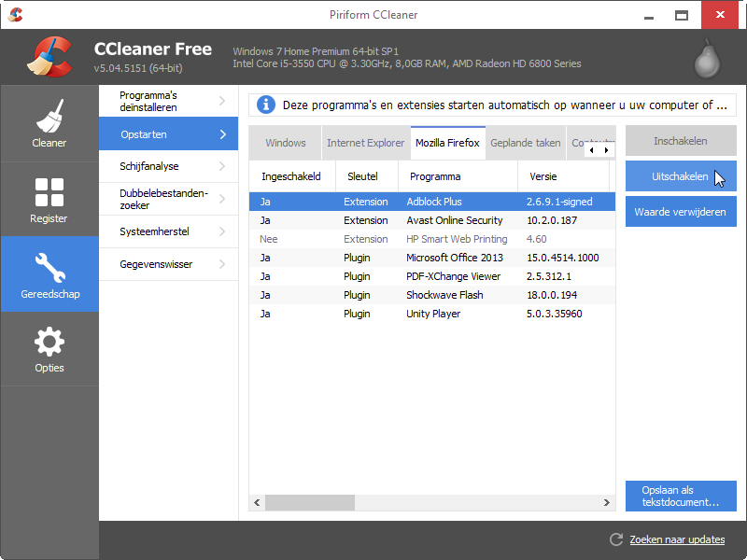
Task: Click the pear icon in header
Action: click(707, 59)
